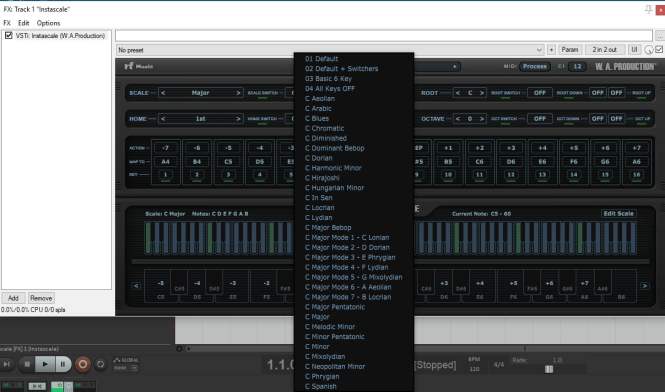This screenshot has width=665, height=392.
Task: Click the transport Pause button
Action: [63, 364]
